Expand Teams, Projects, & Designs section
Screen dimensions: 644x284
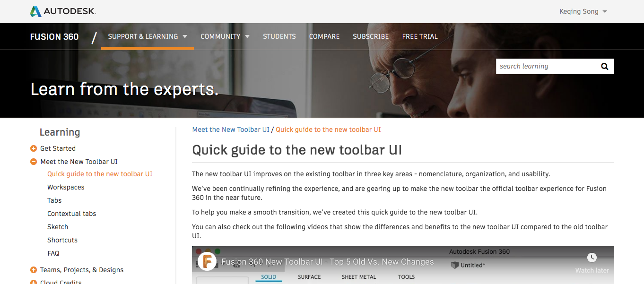(x=34, y=270)
